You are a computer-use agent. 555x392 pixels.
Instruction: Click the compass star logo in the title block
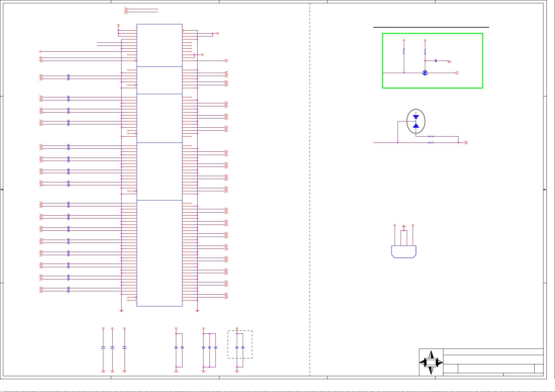pos(431,362)
